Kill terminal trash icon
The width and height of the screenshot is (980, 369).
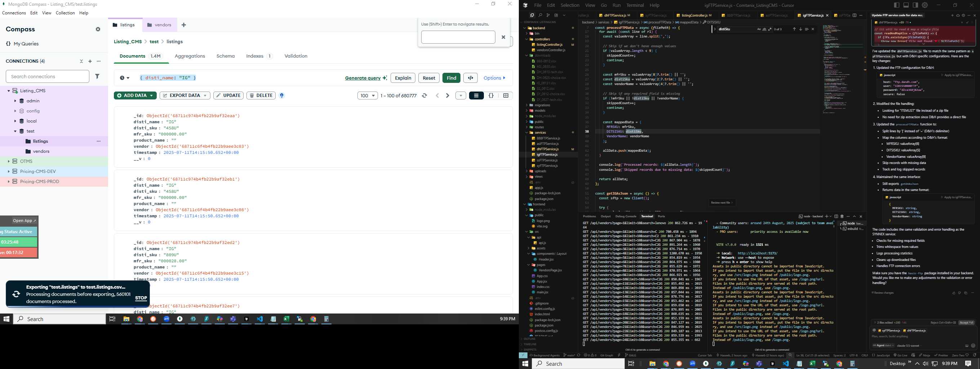(x=842, y=217)
